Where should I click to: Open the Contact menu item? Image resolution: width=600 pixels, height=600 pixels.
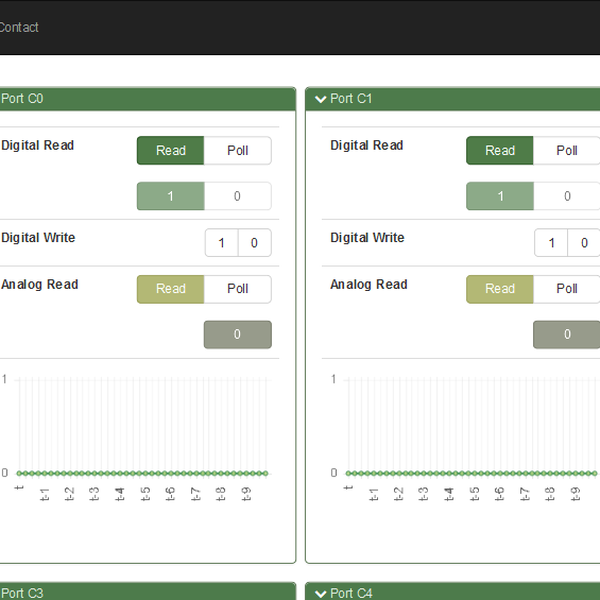[18, 27]
